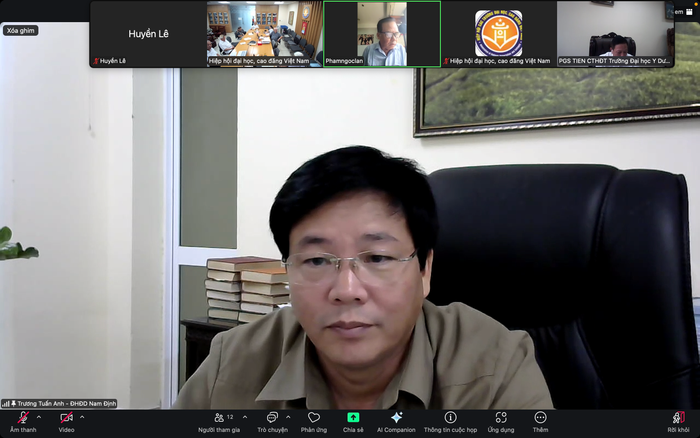Select PGS TIEN CTHĐT video tile
Viewport: 700px width, 438px height.
615,34
